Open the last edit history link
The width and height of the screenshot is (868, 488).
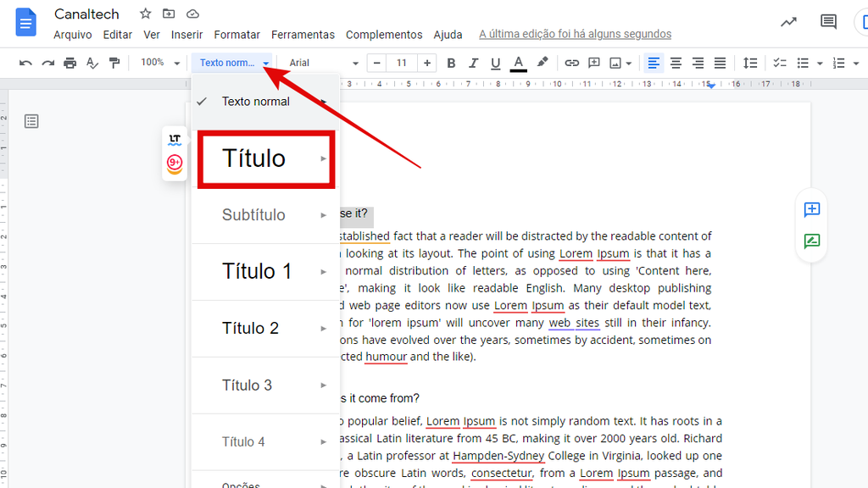point(575,34)
